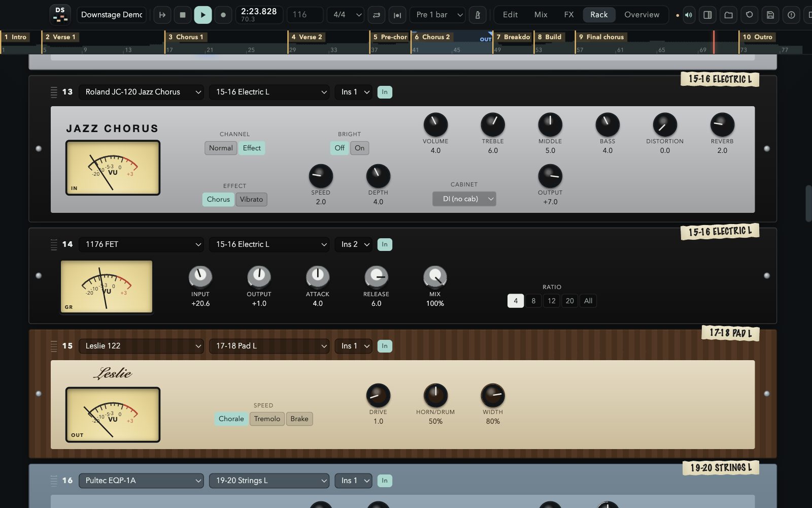This screenshot has width=812, height=508.
Task: Open the Pre 1 bar count-in dropdown
Action: pyautogui.click(x=437, y=15)
